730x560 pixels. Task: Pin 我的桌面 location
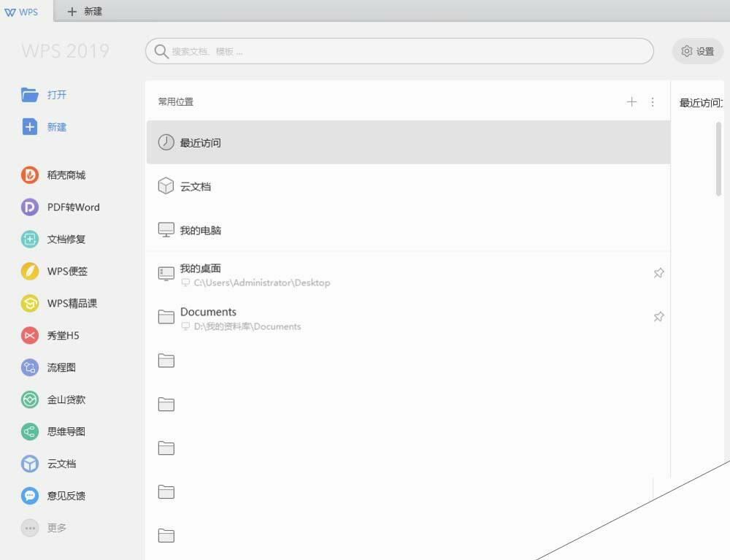coord(658,273)
